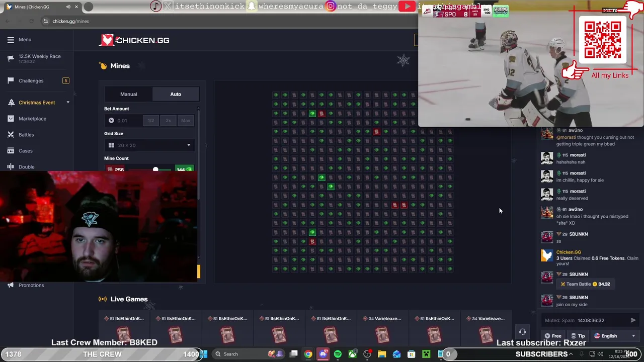
Task: Click the Marketplace bag icon
Action: (11, 119)
